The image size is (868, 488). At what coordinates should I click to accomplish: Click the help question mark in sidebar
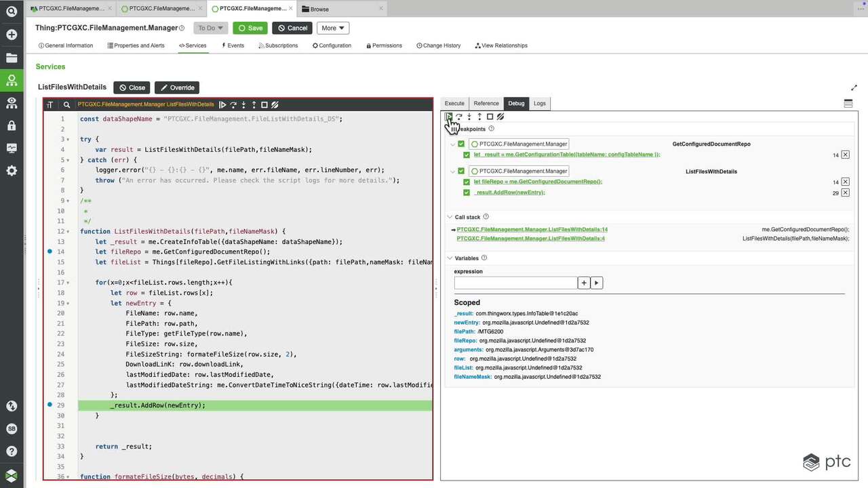click(12, 451)
